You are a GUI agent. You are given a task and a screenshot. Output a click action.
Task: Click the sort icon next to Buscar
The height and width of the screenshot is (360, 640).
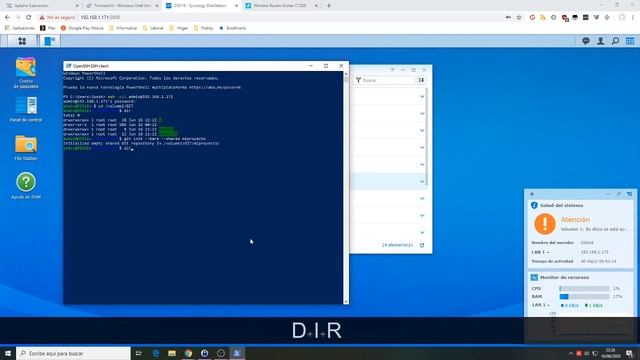click(x=421, y=80)
